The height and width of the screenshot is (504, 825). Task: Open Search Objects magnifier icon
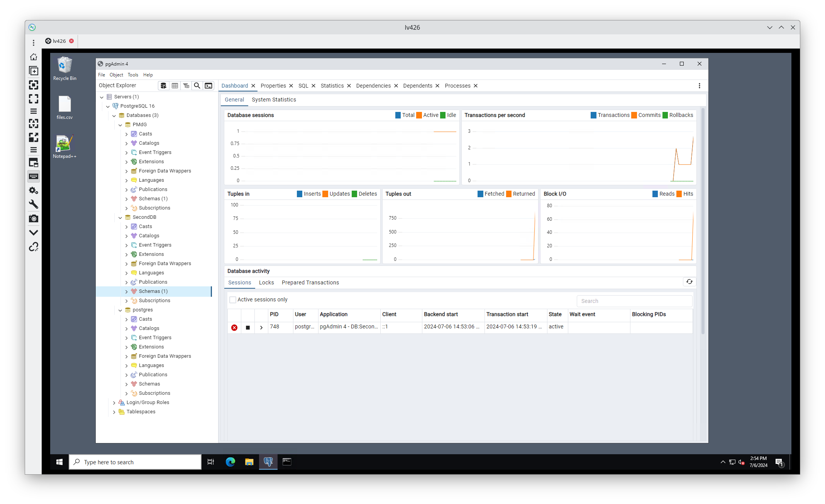(x=197, y=86)
